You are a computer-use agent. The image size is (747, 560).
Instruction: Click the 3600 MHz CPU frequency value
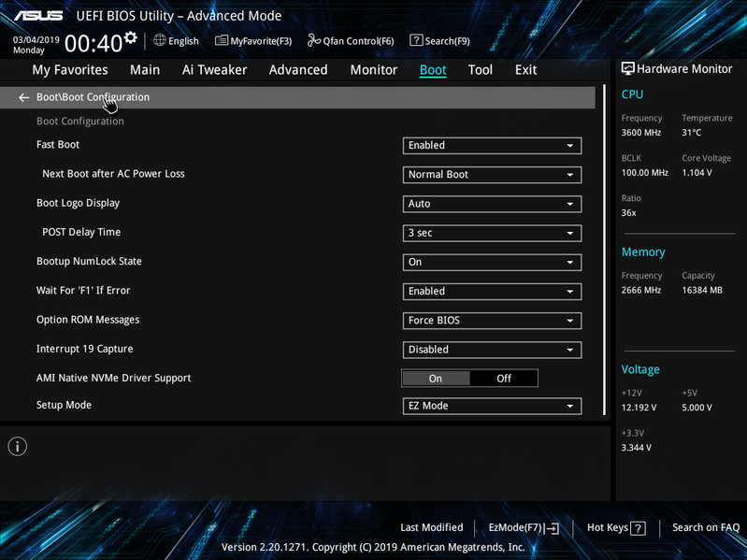coord(640,133)
